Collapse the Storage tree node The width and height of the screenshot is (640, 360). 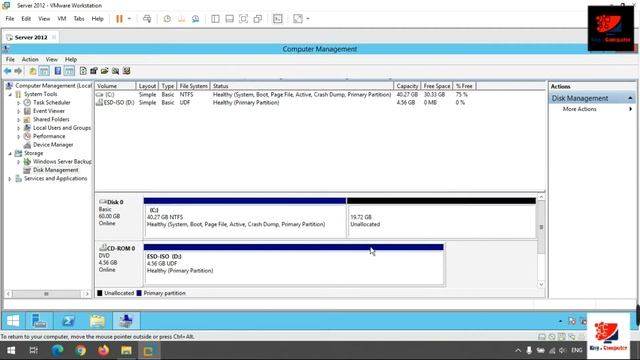10,153
